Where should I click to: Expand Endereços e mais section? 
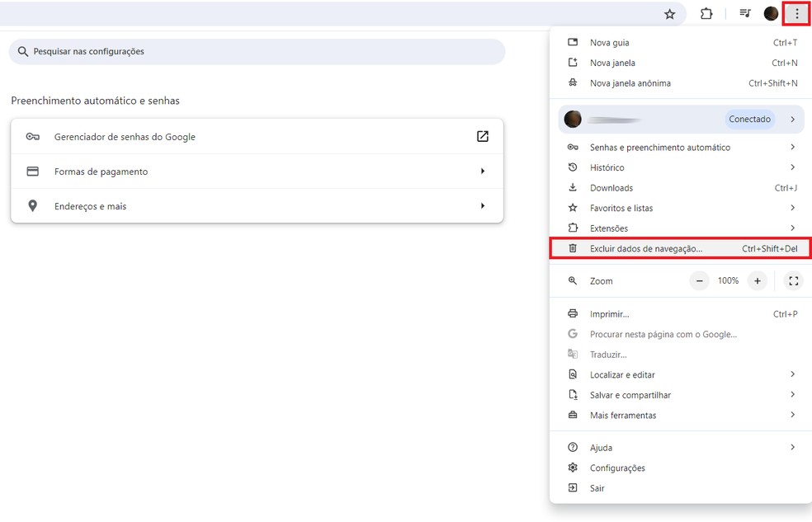tap(248, 206)
